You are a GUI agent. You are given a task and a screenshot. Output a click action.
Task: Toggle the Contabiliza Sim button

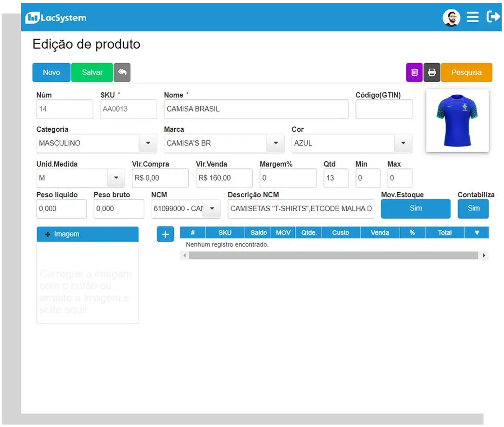473,208
